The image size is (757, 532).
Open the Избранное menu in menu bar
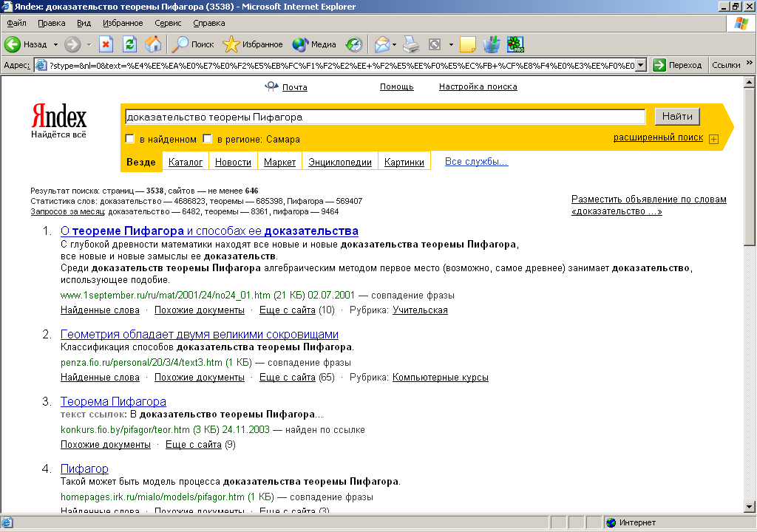(123, 23)
